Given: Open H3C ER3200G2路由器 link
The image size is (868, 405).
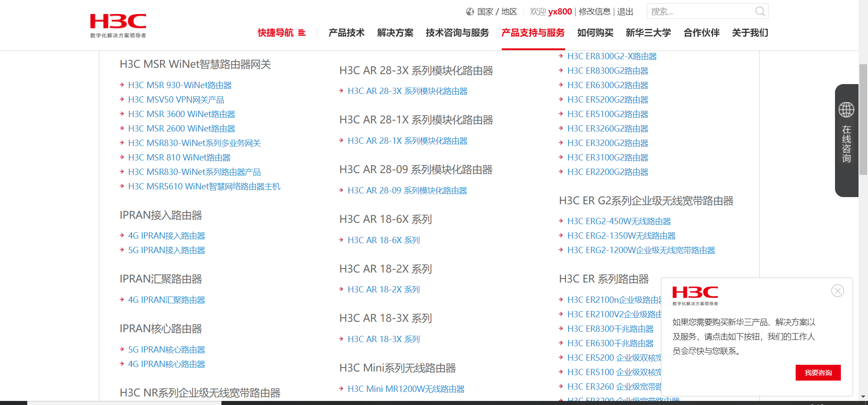Looking at the screenshot, I should click(x=608, y=143).
